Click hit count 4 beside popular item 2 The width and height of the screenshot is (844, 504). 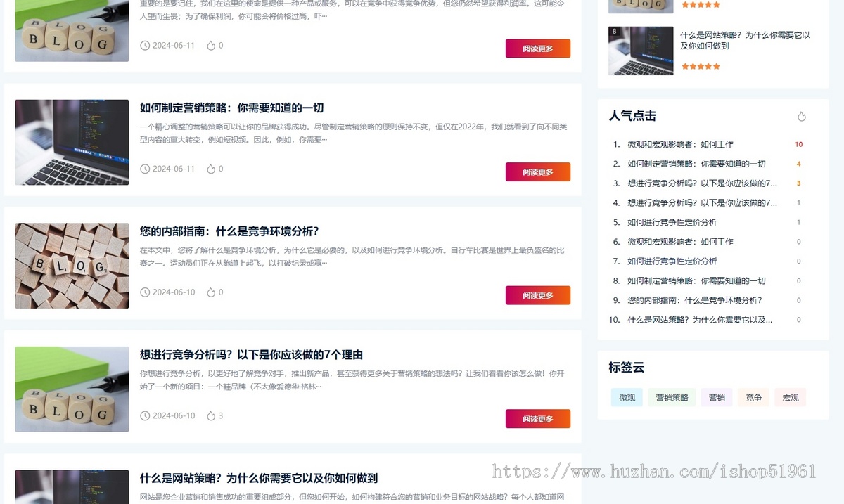(x=799, y=164)
